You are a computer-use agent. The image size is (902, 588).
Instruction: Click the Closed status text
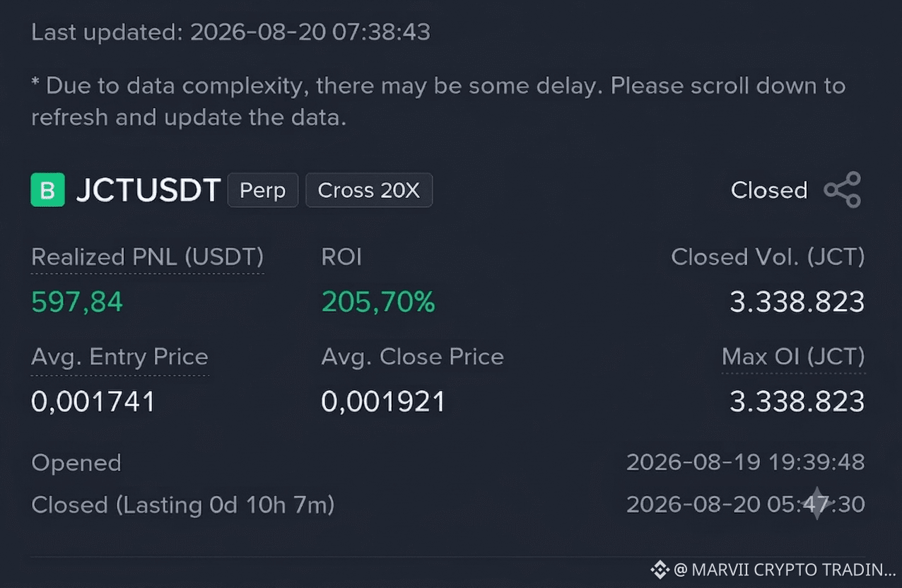click(769, 190)
